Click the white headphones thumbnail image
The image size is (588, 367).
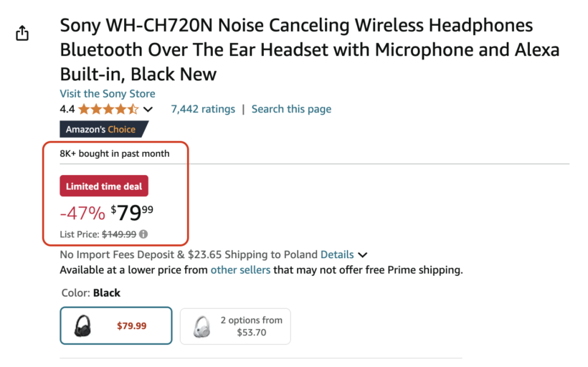tap(201, 326)
